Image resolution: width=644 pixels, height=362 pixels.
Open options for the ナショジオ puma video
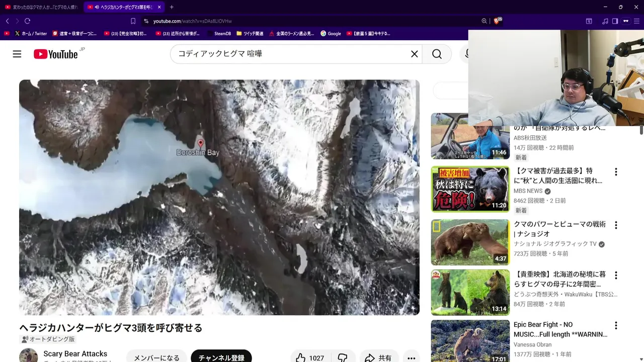coord(616,225)
